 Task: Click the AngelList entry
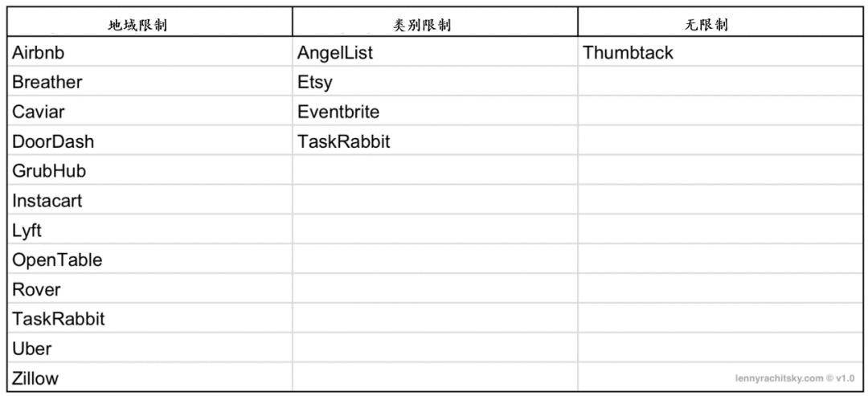(335, 53)
